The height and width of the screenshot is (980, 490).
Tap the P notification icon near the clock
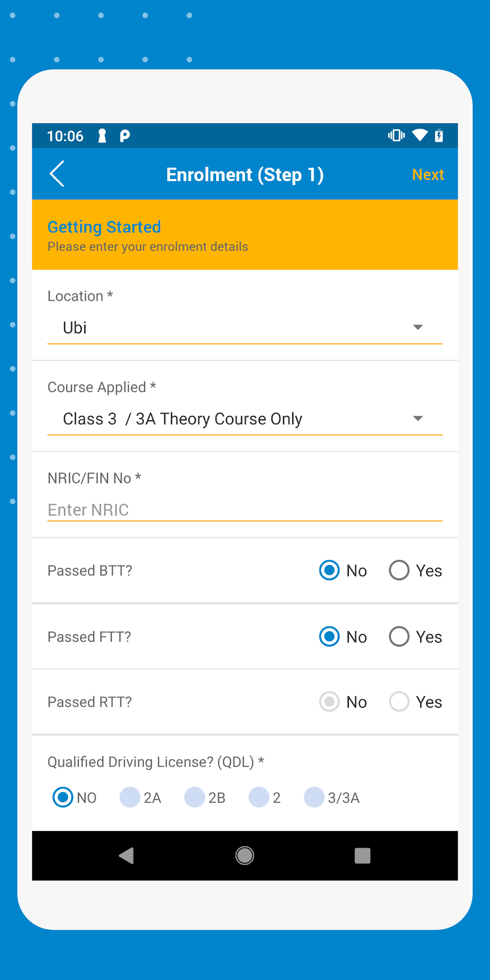pyautogui.click(x=124, y=136)
